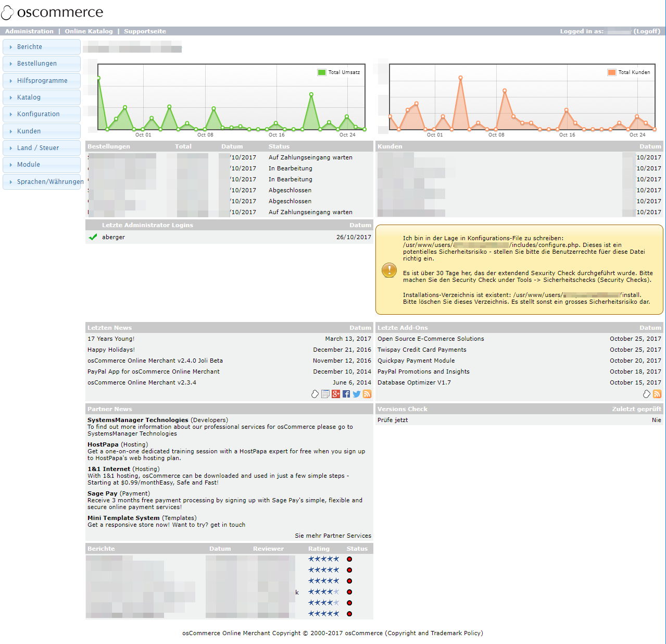Open 1&1 Internet partner heading
666x644 pixels.
pyautogui.click(x=109, y=469)
